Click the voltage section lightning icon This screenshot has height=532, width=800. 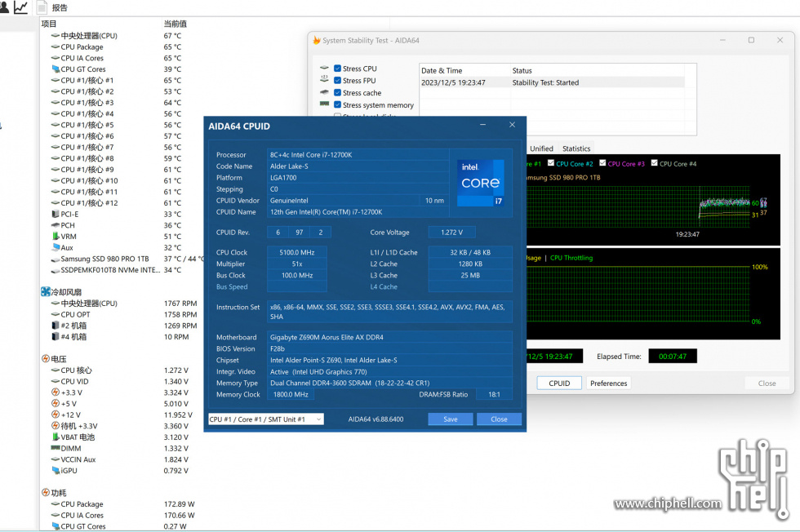[46, 358]
